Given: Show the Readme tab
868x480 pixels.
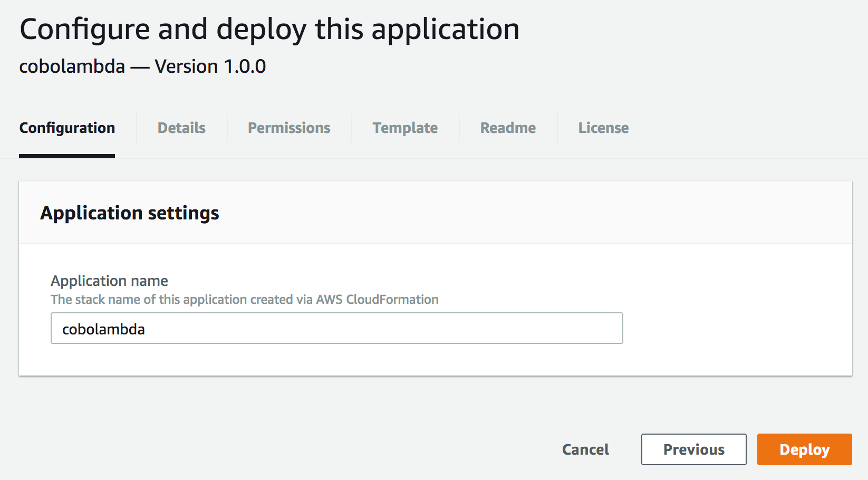Looking at the screenshot, I should coord(508,128).
